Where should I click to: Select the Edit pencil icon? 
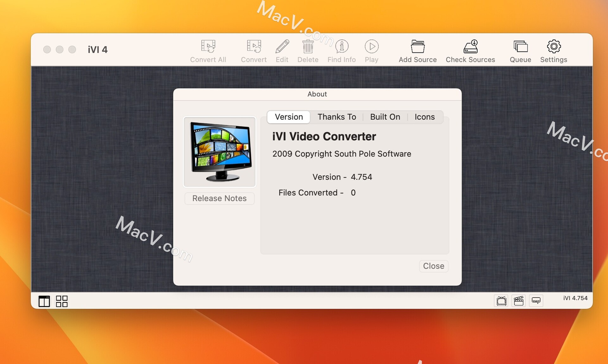(x=282, y=46)
